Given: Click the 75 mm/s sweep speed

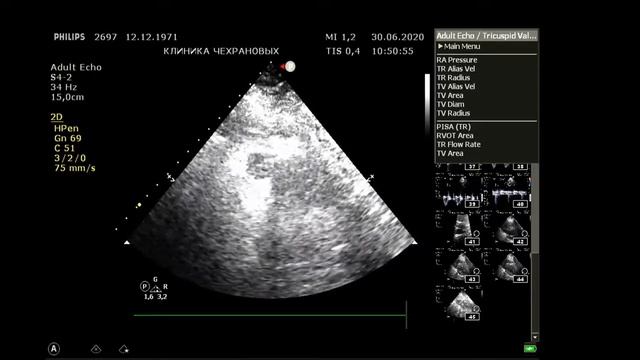Looking at the screenshot, I should point(75,168).
